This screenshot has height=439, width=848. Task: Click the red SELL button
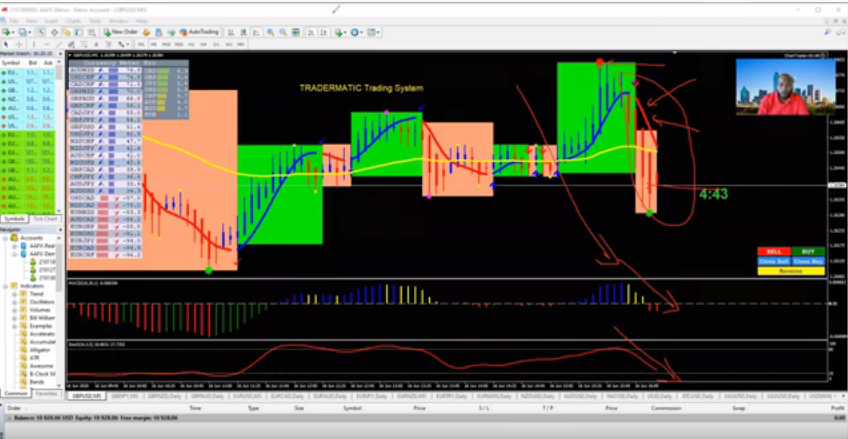click(774, 251)
